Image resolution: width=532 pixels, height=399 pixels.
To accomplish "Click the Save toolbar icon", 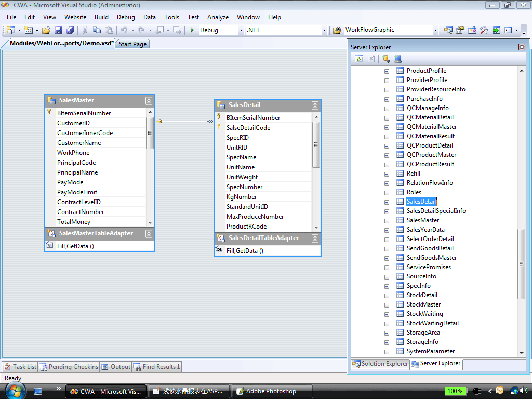I will click(58, 30).
